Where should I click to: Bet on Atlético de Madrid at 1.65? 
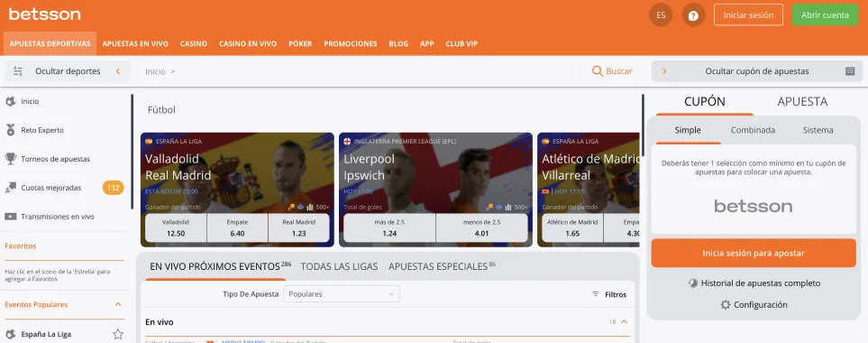[x=572, y=227]
